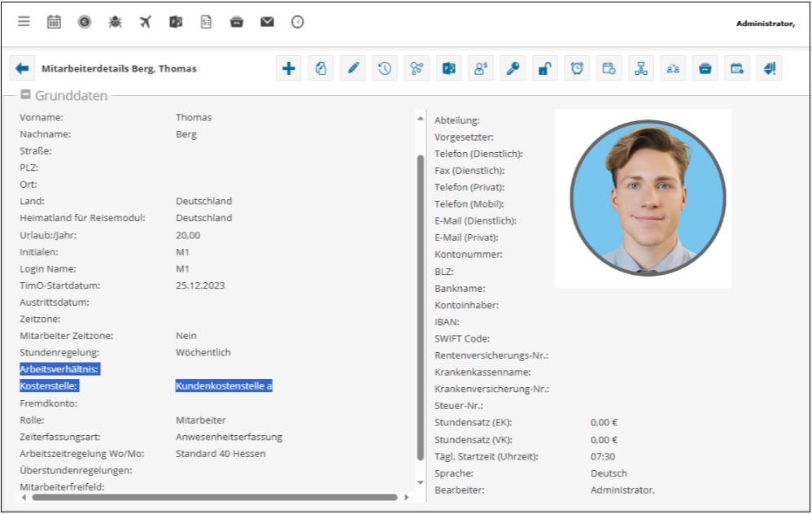
Task: Go back using the left arrow button
Action: click(x=22, y=69)
